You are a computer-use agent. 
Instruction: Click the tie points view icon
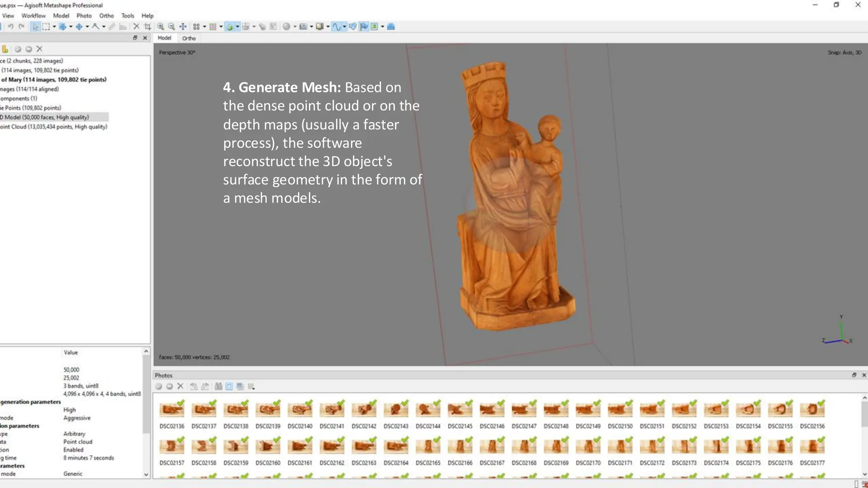click(196, 27)
